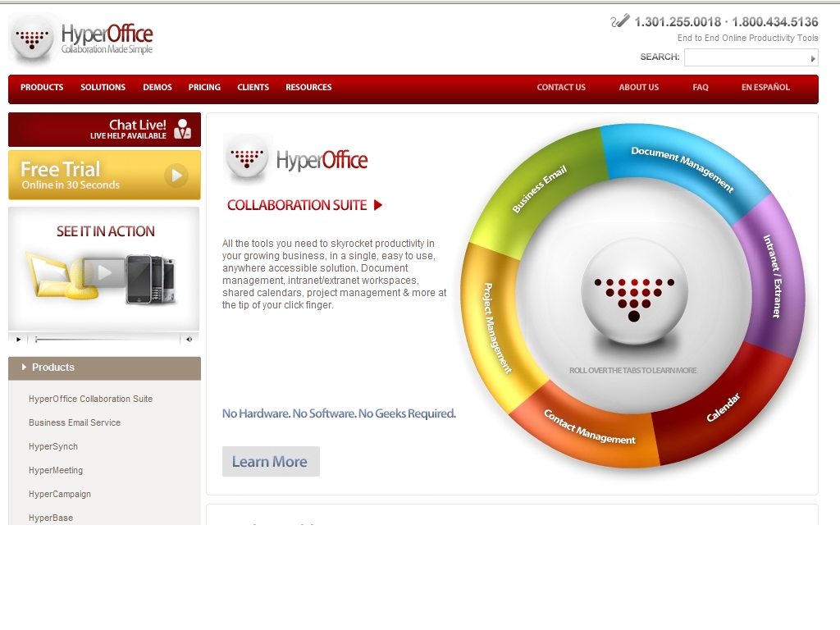840x630 pixels.
Task: Click the Collaboration Suite heading
Action: click(x=297, y=205)
